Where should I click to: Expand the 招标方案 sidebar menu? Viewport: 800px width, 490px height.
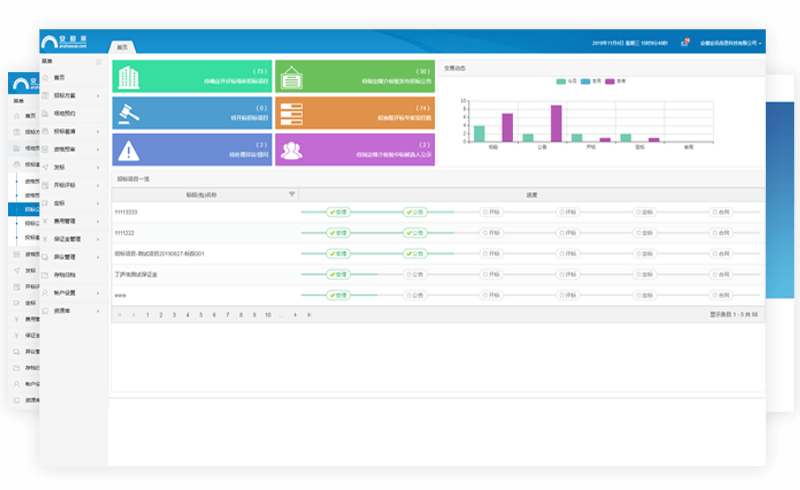[x=70, y=95]
